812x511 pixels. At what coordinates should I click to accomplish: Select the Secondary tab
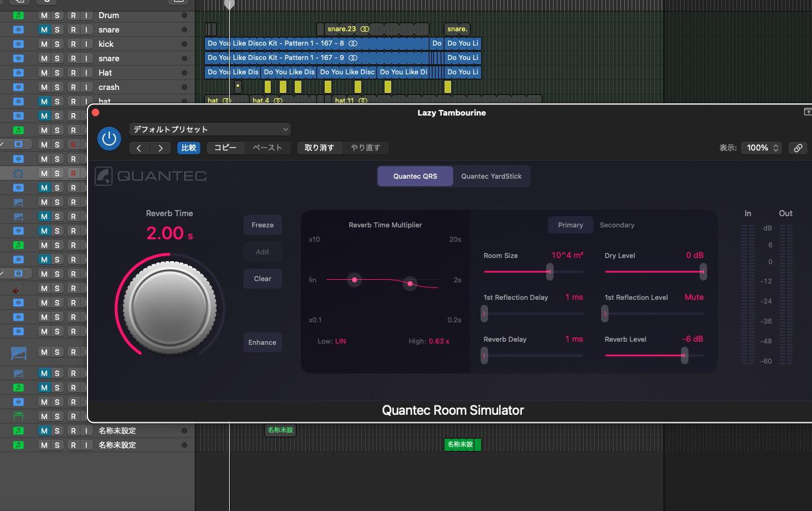[617, 225]
